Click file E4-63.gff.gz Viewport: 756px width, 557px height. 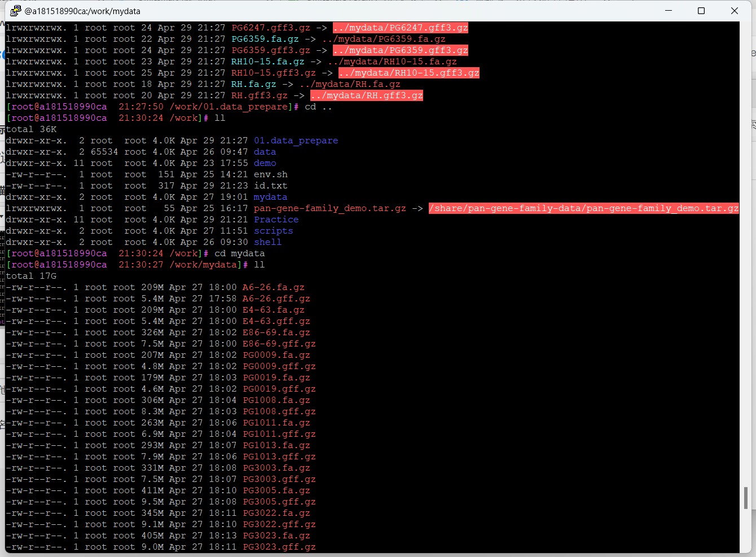pos(276,321)
